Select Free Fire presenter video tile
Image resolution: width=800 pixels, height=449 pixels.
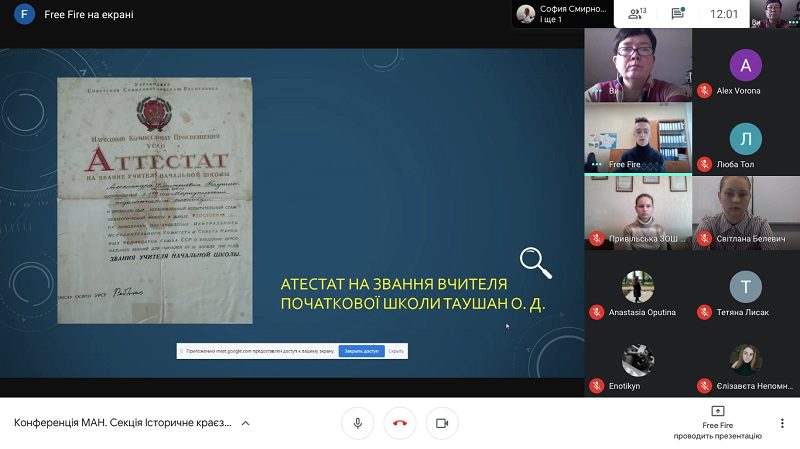(x=638, y=138)
